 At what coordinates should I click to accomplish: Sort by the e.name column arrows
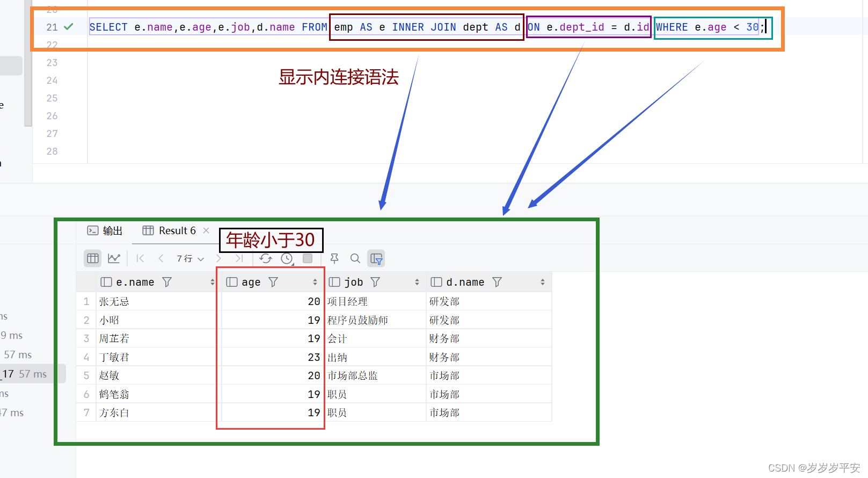coord(213,282)
